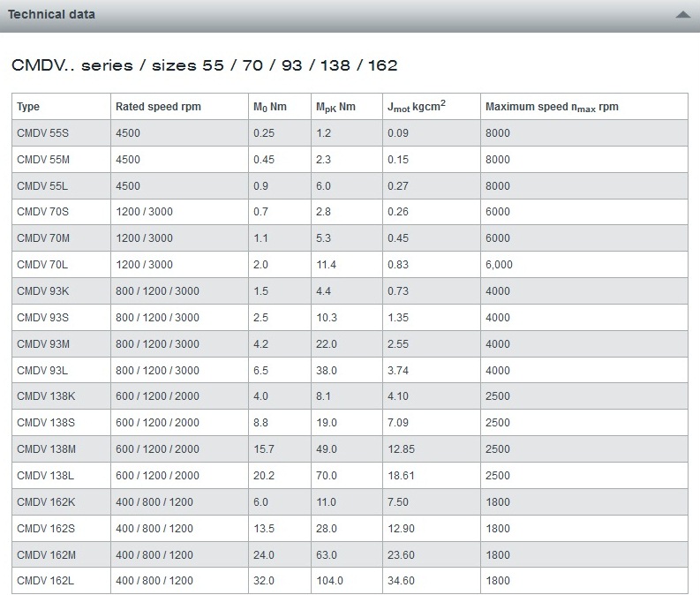Click rated speed 1200 / 3000 for CMDV 70S

[x=144, y=212]
